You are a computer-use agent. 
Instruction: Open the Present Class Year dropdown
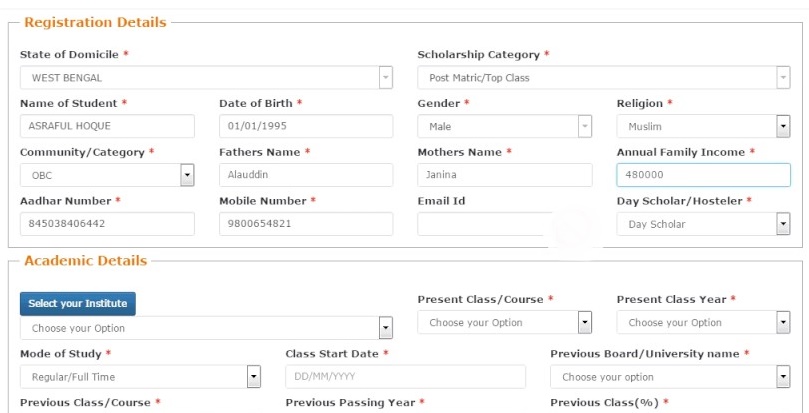click(703, 322)
